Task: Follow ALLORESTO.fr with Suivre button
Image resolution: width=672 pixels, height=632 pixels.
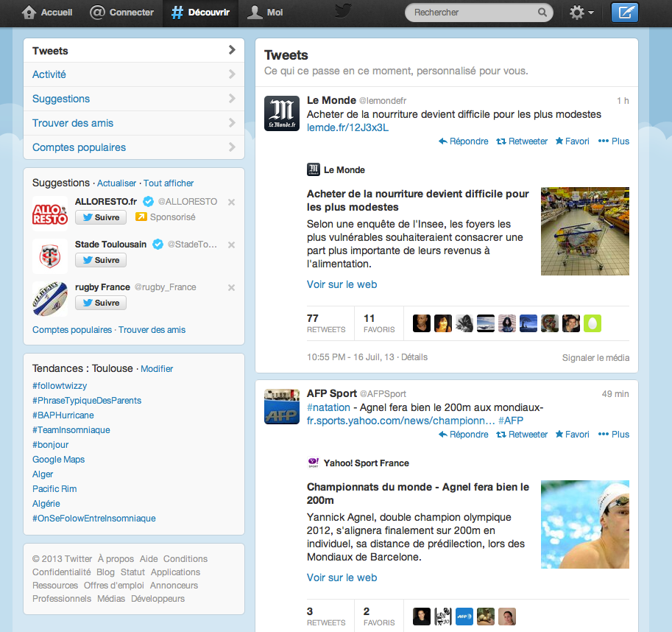Action: (x=101, y=217)
